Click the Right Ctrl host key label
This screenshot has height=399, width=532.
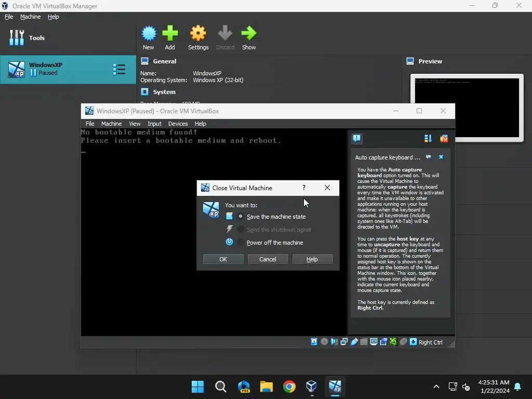(x=431, y=342)
